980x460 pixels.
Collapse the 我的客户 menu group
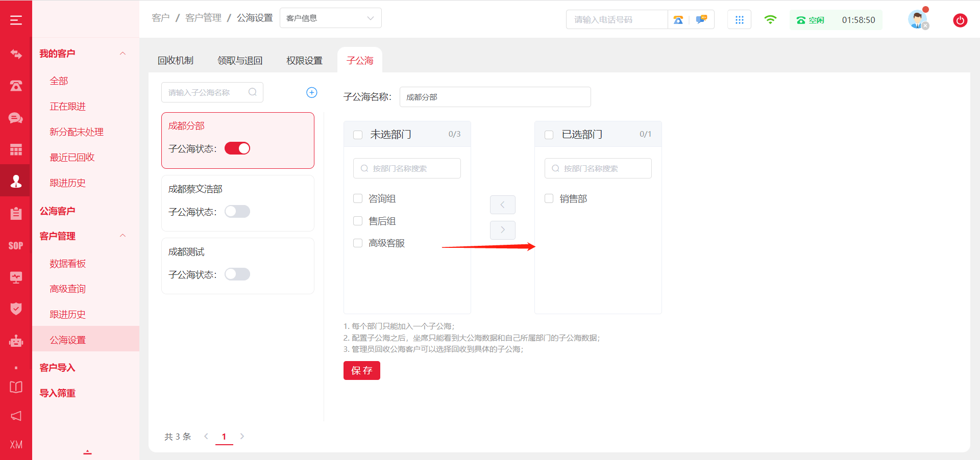click(122, 54)
